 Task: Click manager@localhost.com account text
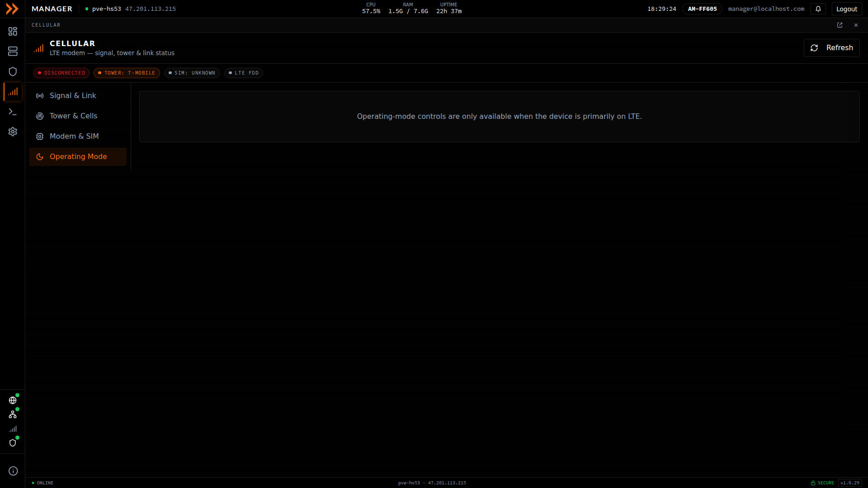click(x=766, y=9)
